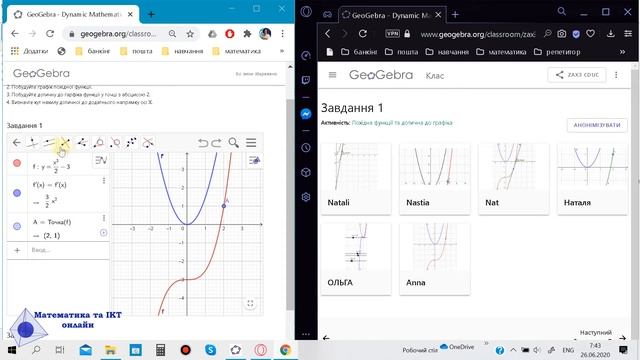Open more options for f'(x) row

tap(104, 180)
